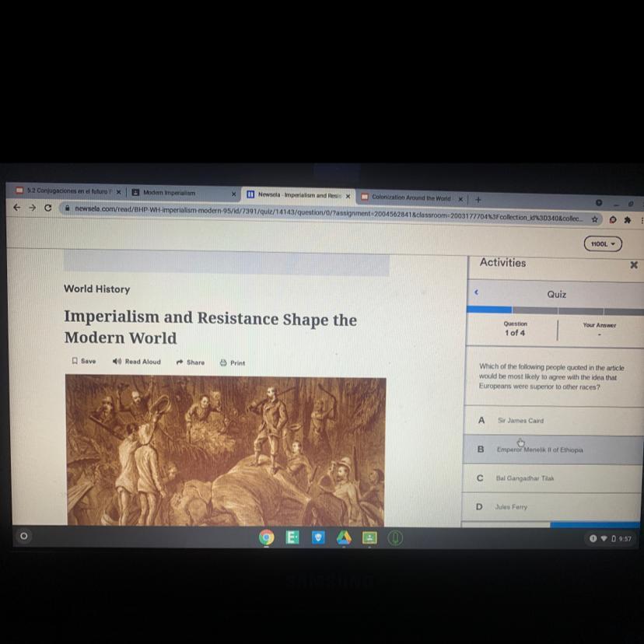Image resolution: width=644 pixels, height=644 pixels.
Task: Click the third quiz progress segment
Action: pos(581,311)
